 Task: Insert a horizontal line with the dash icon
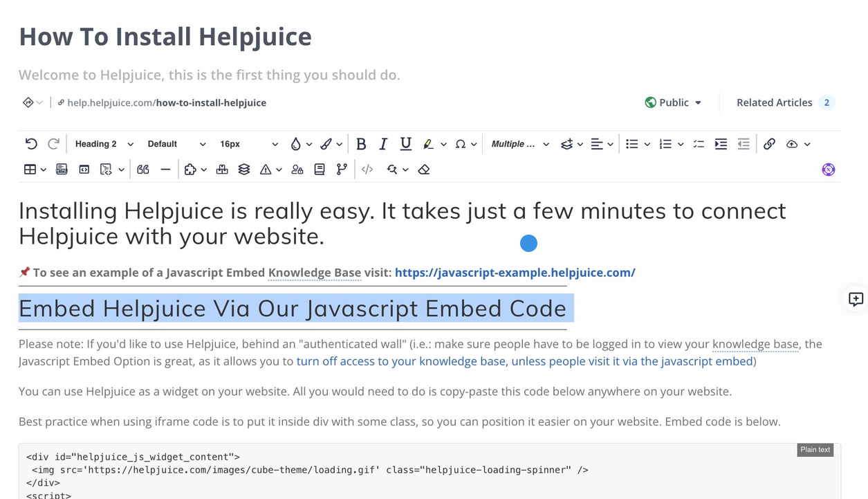(165, 170)
